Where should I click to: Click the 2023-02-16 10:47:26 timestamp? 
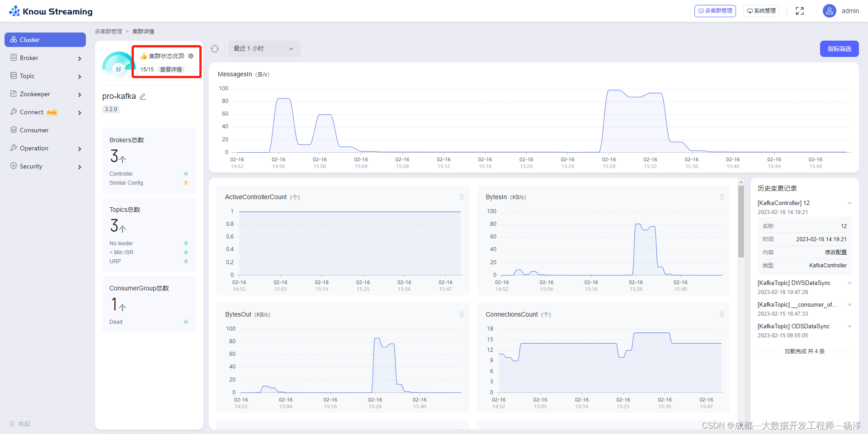tap(783, 292)
